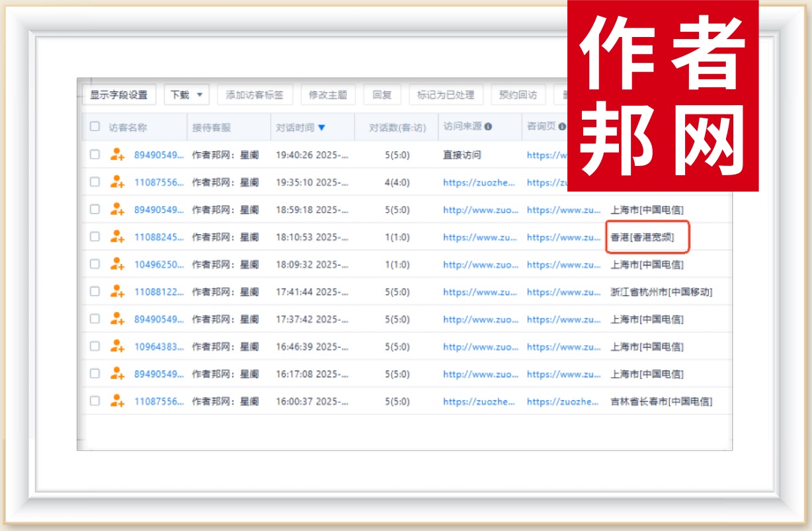The width and height of the screenshot is (812, 531).
Task: Click the 访客名称 column header
Action: (128, 127)
